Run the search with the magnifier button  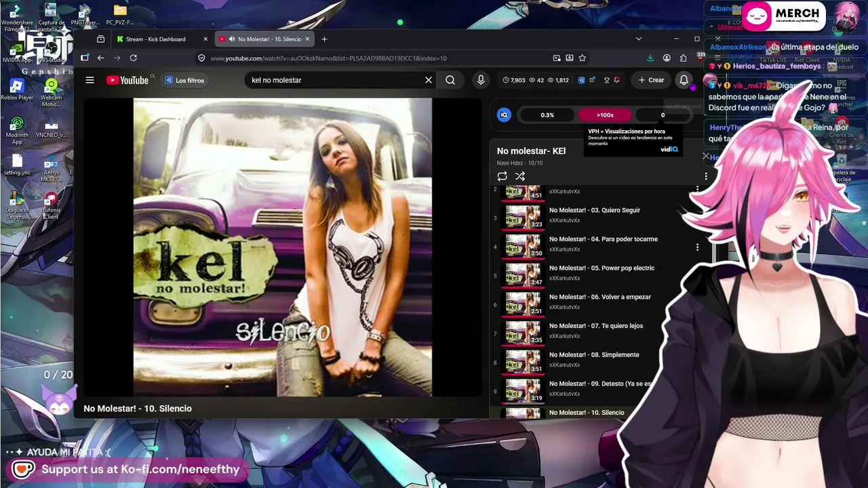point(450,80)
